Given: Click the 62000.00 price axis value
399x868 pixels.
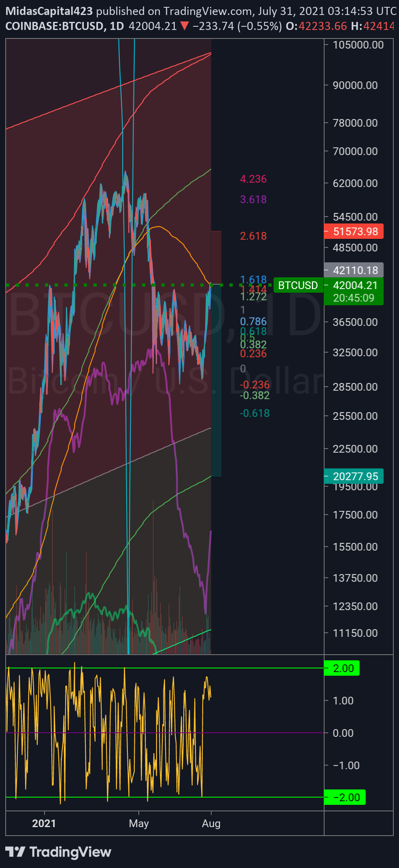Looking at the screenshot, I should point(355,183).
